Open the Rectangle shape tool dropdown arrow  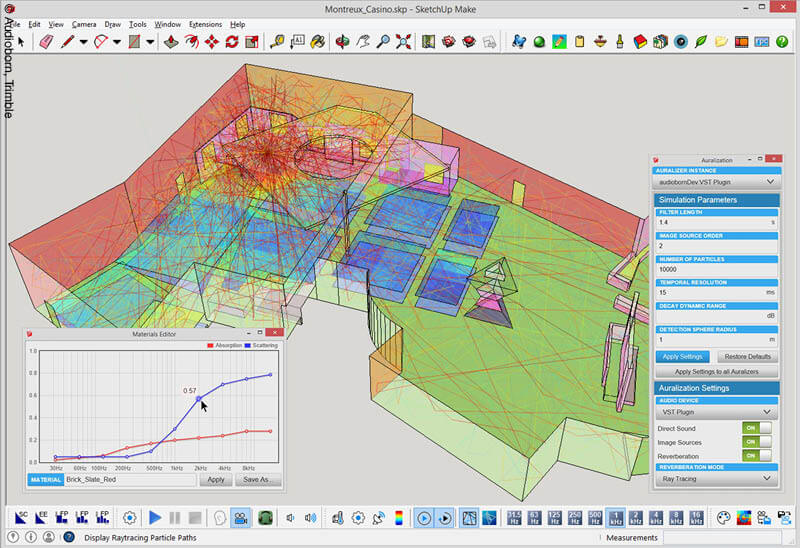pos(151,42)
